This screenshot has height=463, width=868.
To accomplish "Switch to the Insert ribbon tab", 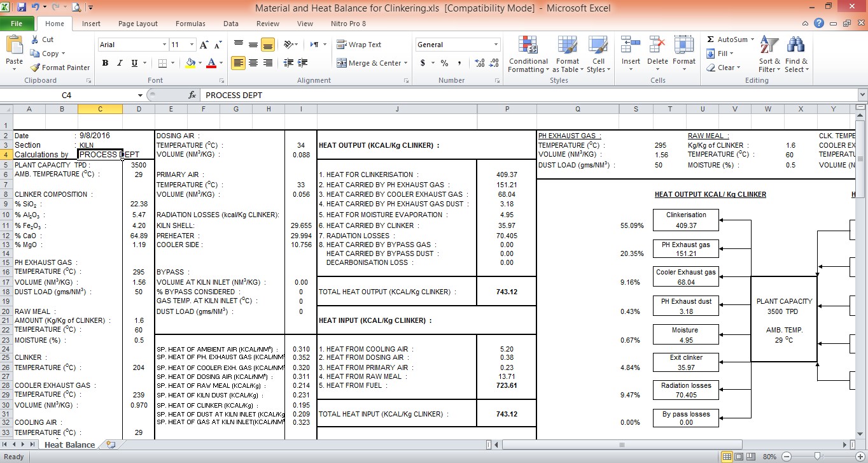I will pyautogui.click(x=91, y=24).
